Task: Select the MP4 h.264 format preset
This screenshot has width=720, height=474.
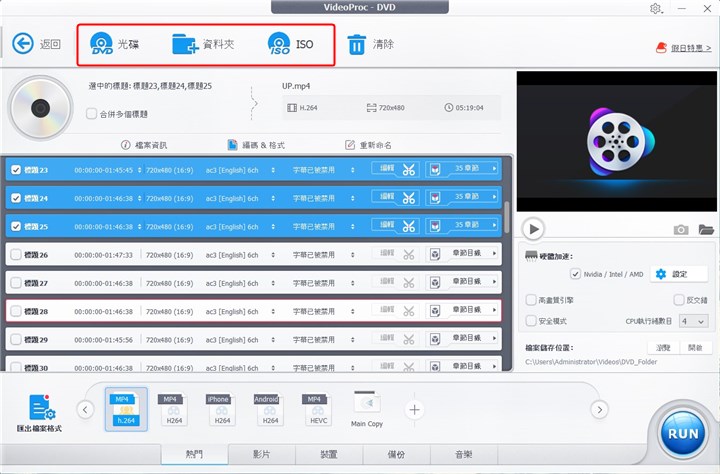Action: pyautogui.click(x=126, y=409)
